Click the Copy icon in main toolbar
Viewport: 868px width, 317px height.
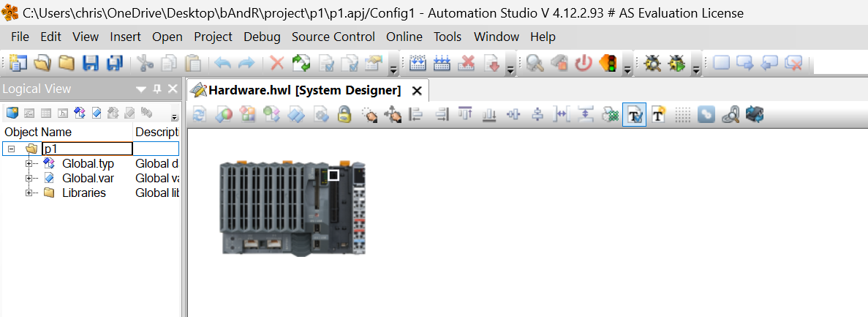click(169, 63)
